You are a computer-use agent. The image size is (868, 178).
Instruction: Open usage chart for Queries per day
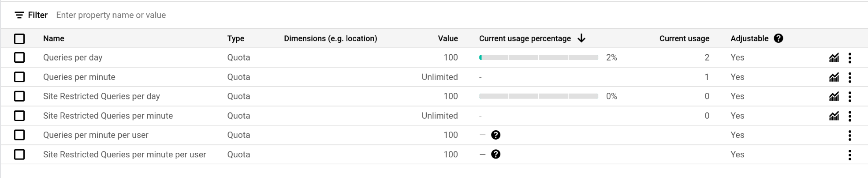tap(834, 58)
